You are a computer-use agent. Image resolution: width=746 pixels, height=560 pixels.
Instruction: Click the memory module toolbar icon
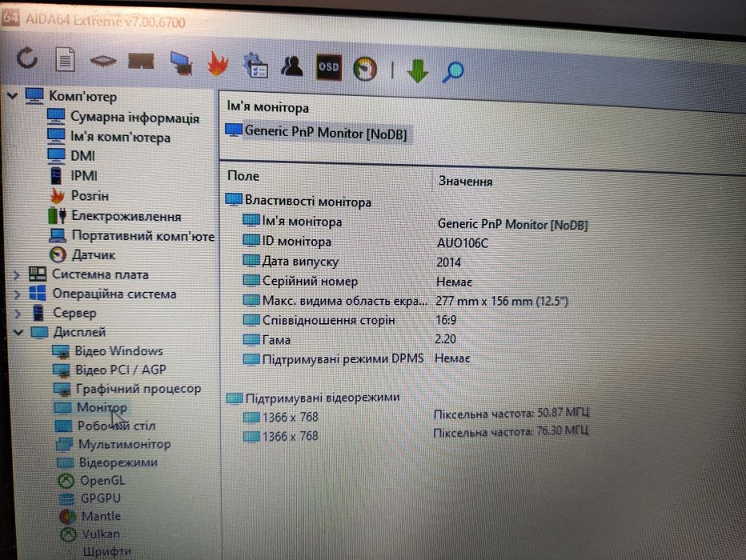142,62
